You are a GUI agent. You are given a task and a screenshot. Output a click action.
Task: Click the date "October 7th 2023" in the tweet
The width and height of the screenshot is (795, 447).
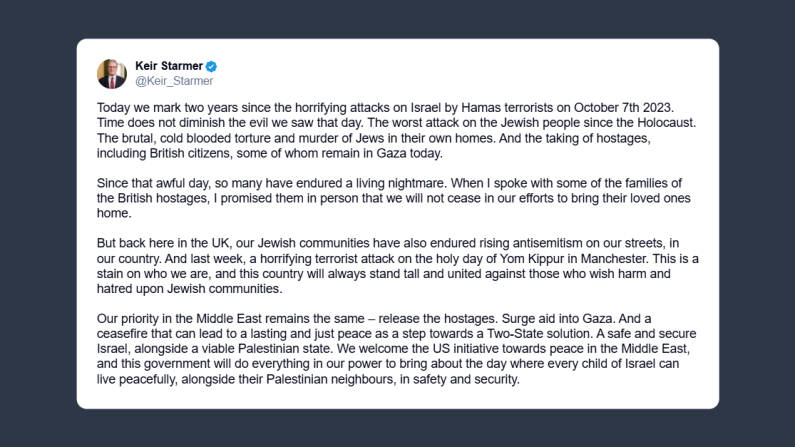(x=633, y=106)
